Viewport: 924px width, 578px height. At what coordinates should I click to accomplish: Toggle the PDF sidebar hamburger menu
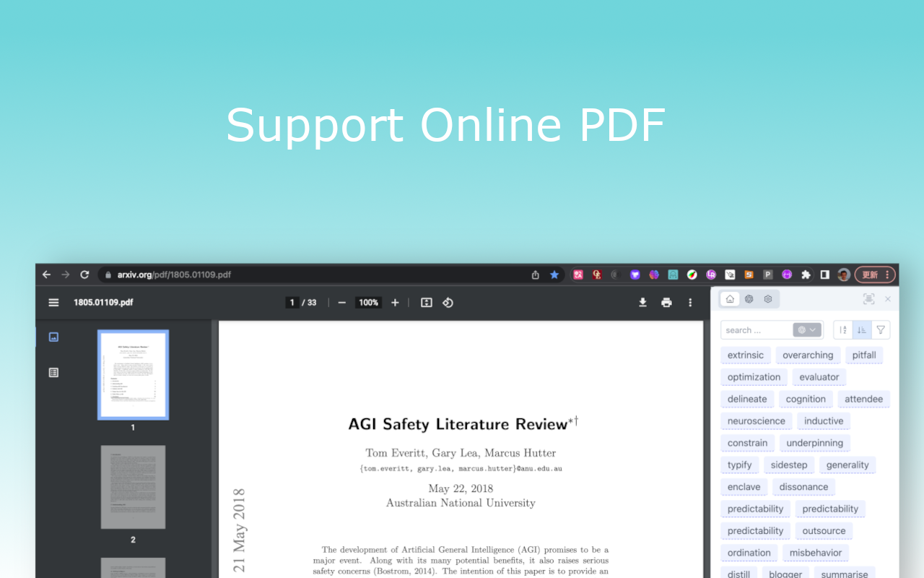click(53, 303)
